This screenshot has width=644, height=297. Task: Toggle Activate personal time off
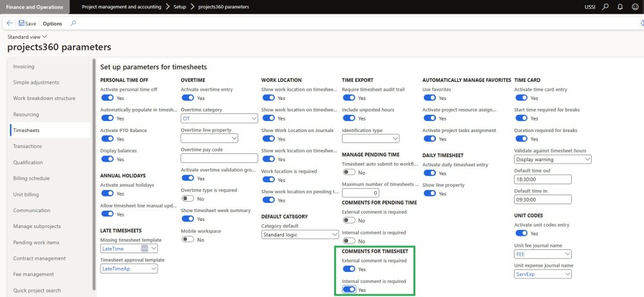coord(108,98)
